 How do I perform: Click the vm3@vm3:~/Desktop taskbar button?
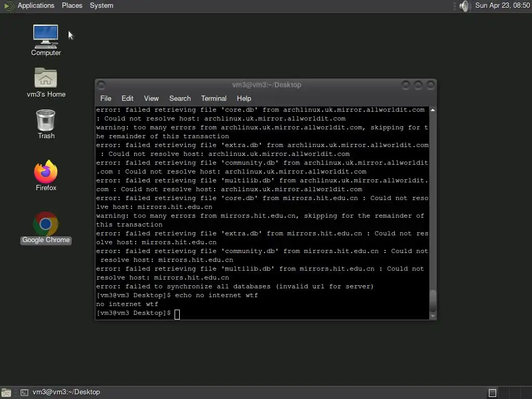60,392
